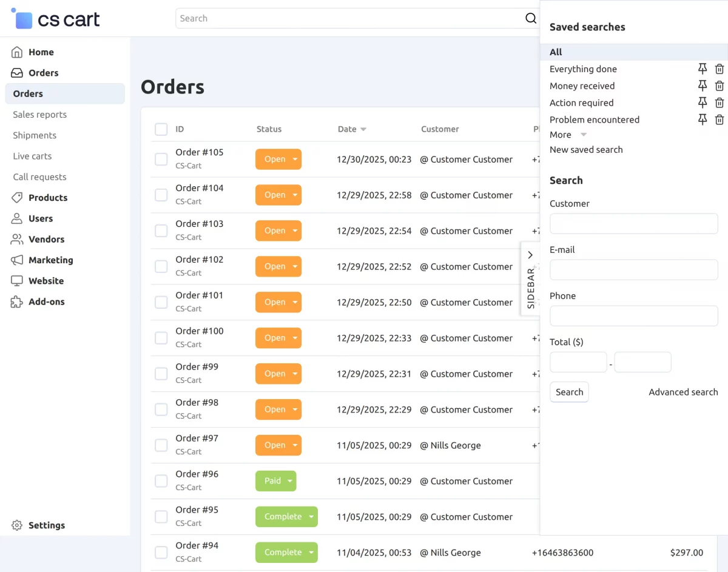Open the status dropdown for Order #104

(x=295, y=195)
